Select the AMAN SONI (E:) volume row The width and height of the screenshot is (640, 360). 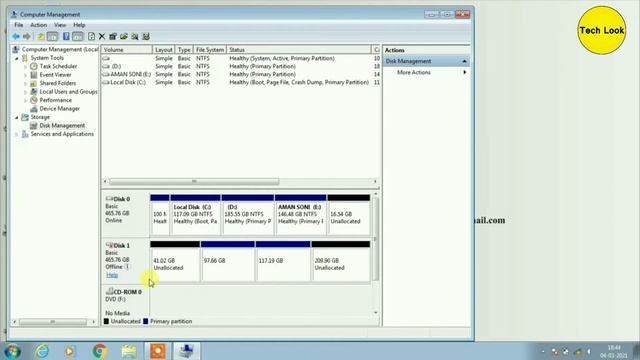pos(240,74)
